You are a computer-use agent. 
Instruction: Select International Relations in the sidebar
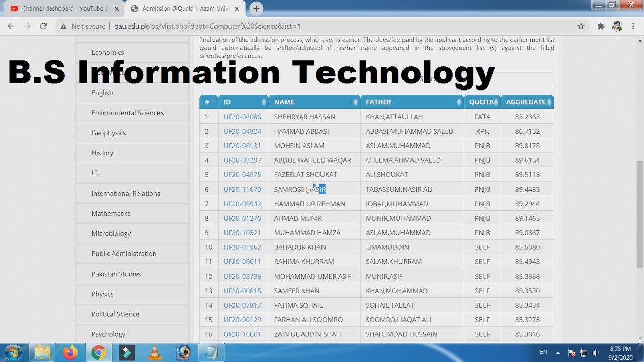(x=126, y=193)
